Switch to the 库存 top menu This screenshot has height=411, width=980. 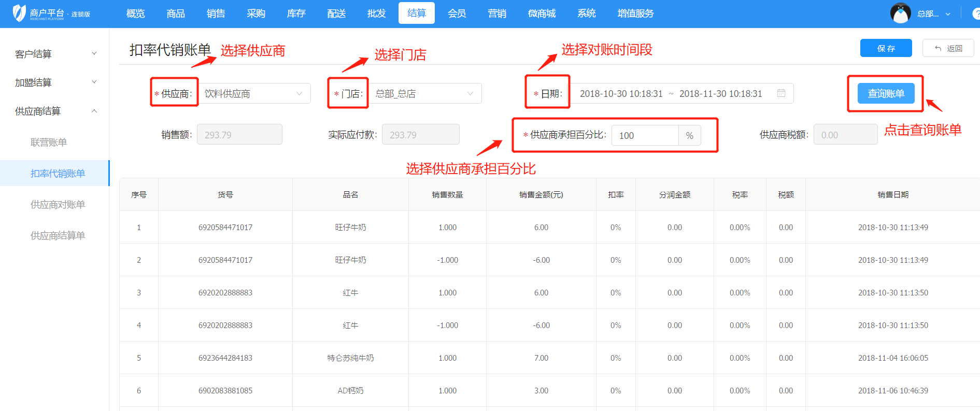296,13
